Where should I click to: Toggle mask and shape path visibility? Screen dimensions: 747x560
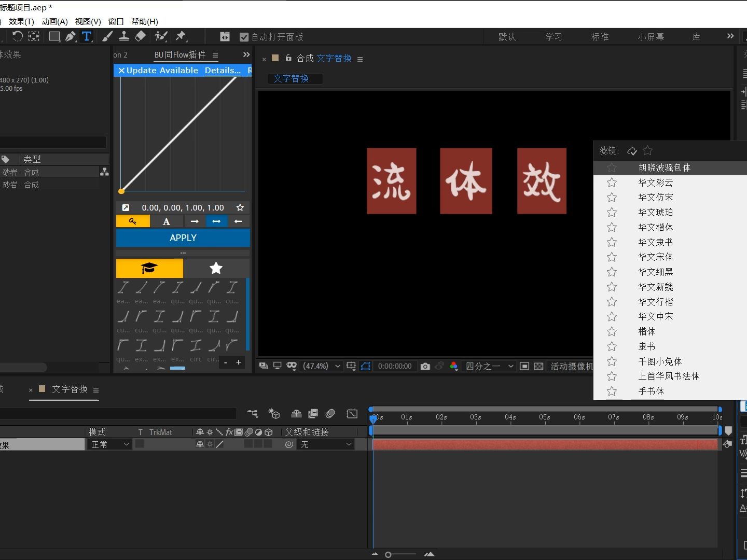click(x=366, y=366)
